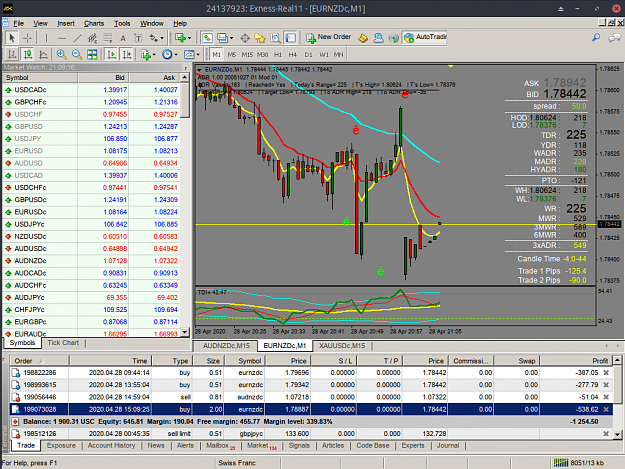Open the Charts menu
The width and height of the screenshot is (625, 469).
point(94,24)
